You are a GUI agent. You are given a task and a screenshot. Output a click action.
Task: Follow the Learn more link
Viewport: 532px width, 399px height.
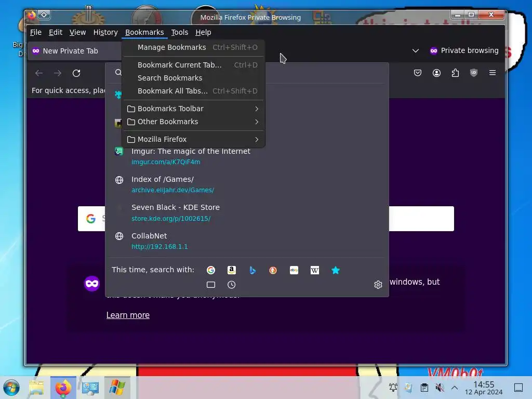point(128,315)
